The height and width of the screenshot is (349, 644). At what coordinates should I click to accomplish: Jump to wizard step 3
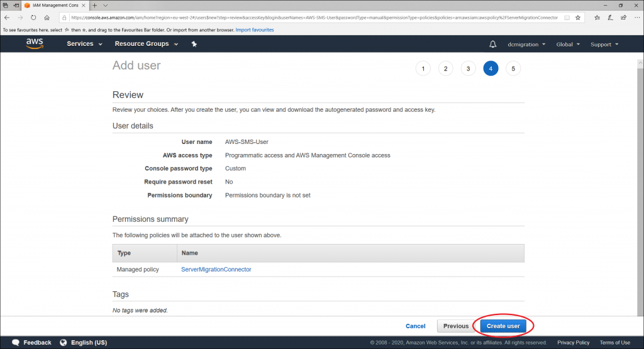[468, 69]
